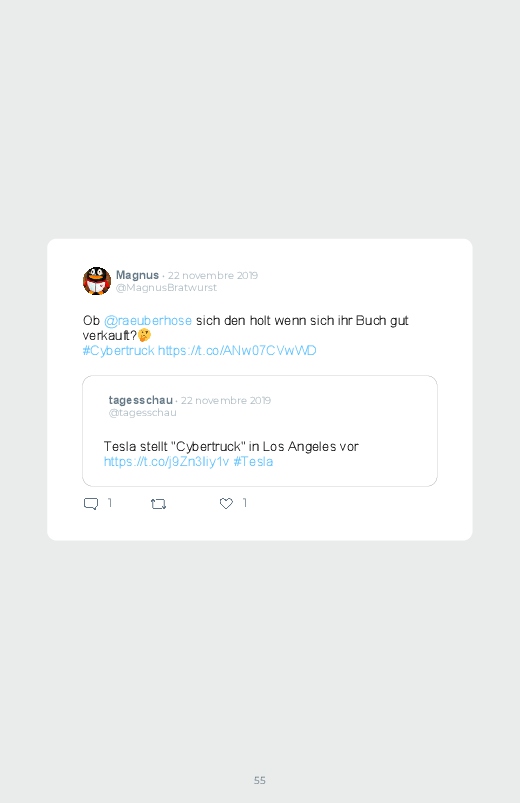The width and height of the screenshot is (520, 803).
Task: Open the quoted tagesschau tweet text
Action: [231, 447]
